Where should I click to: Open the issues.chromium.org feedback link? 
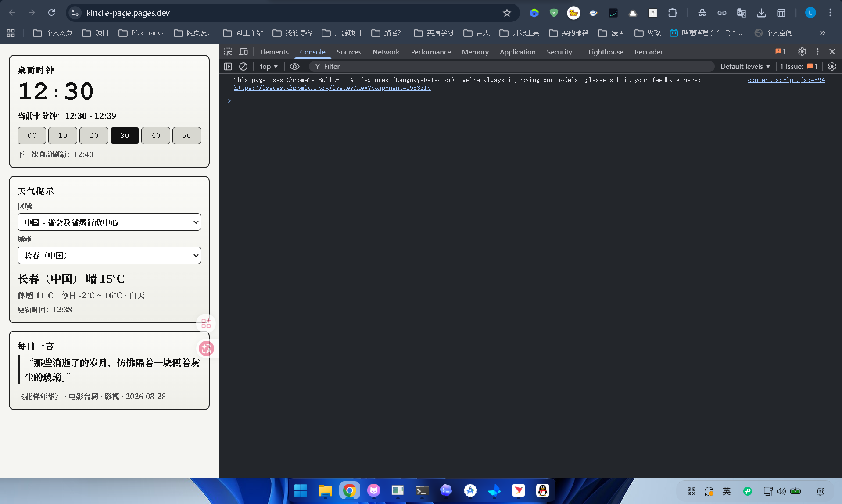pyautogui.click(x=332, y=88)
